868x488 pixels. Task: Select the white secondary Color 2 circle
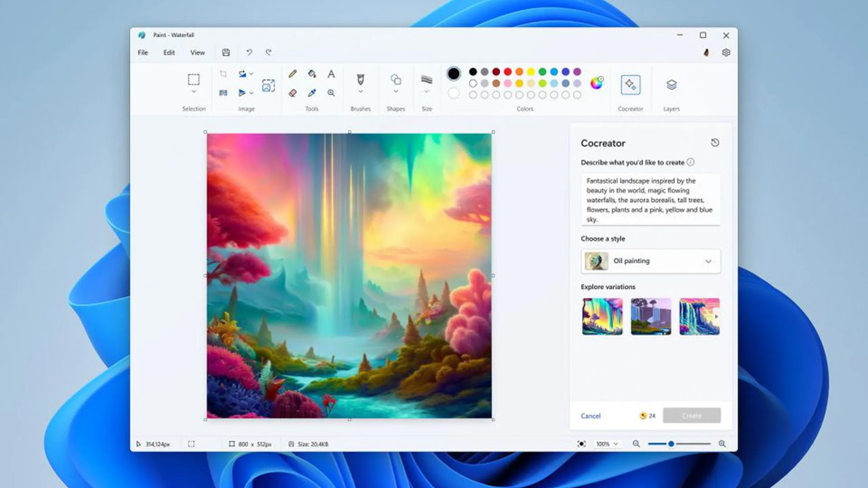[x=454, y=94]
